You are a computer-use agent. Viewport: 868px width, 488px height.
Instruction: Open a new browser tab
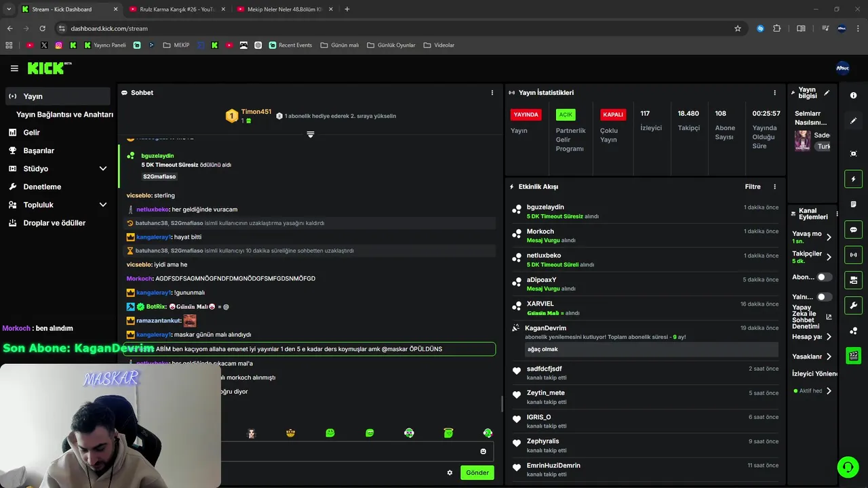[x=347, y=9]
